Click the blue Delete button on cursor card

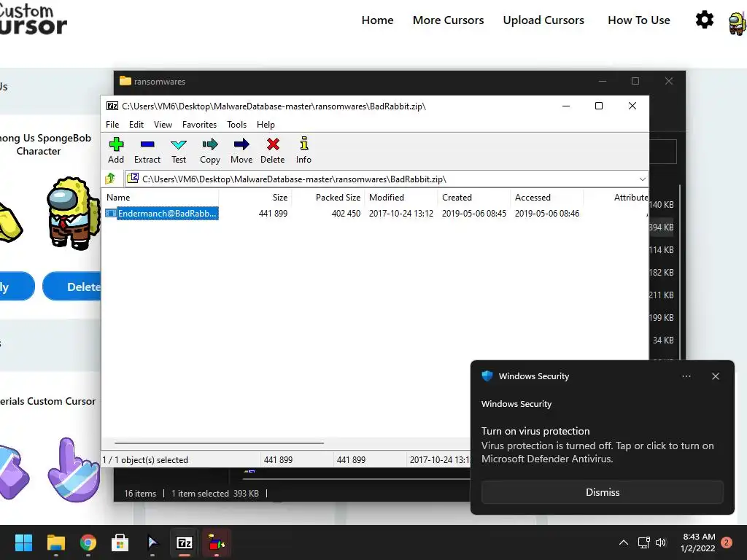(x=72, y=287)
